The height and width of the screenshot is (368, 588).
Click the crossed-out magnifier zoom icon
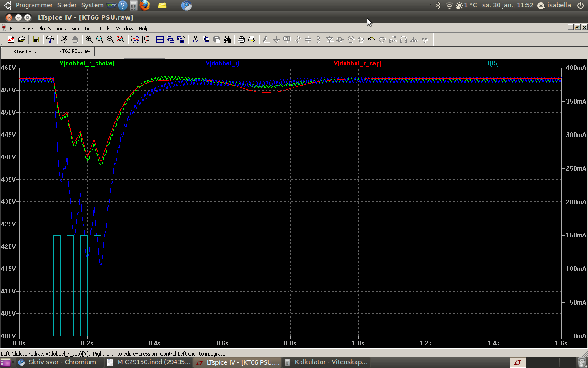click(x=121, y=40)
